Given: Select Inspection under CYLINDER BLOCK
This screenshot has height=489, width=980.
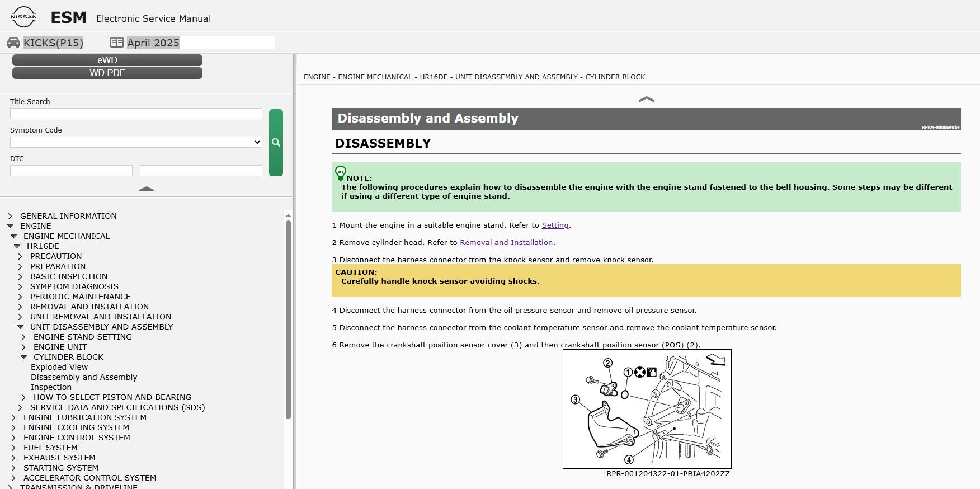Looking at the screenshot, I should point(51,387).
